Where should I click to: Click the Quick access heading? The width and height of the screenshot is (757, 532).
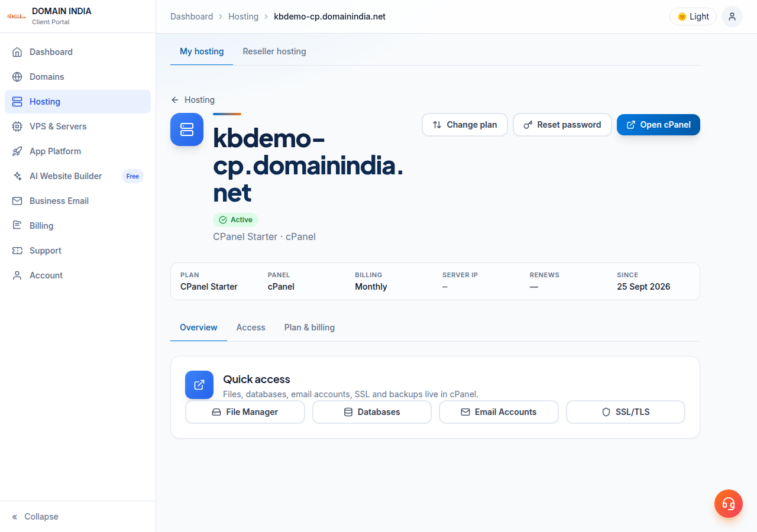(257, 379)
